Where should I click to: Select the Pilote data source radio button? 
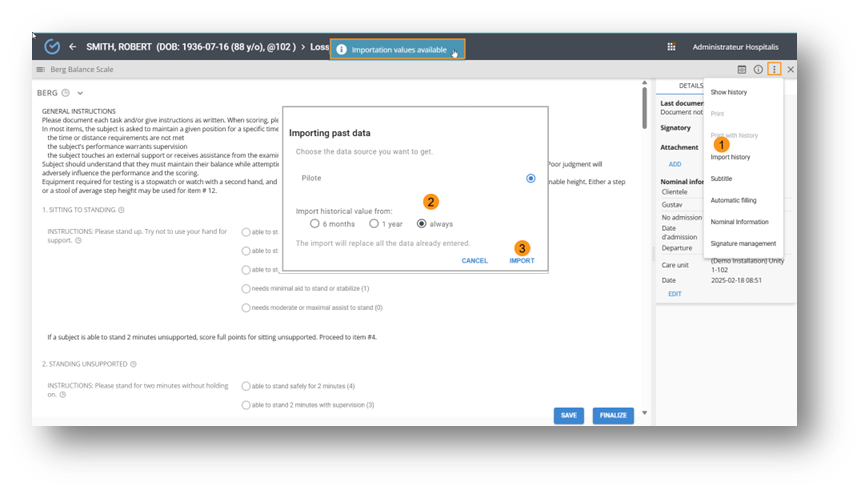point(530,178)
